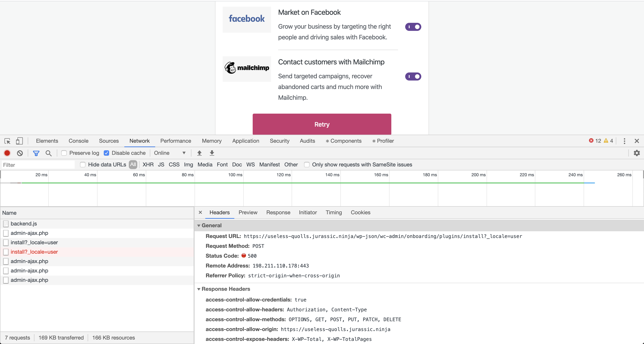Open the Security tab
Screen dimensions: 644x344
click(x=280, y=141)
